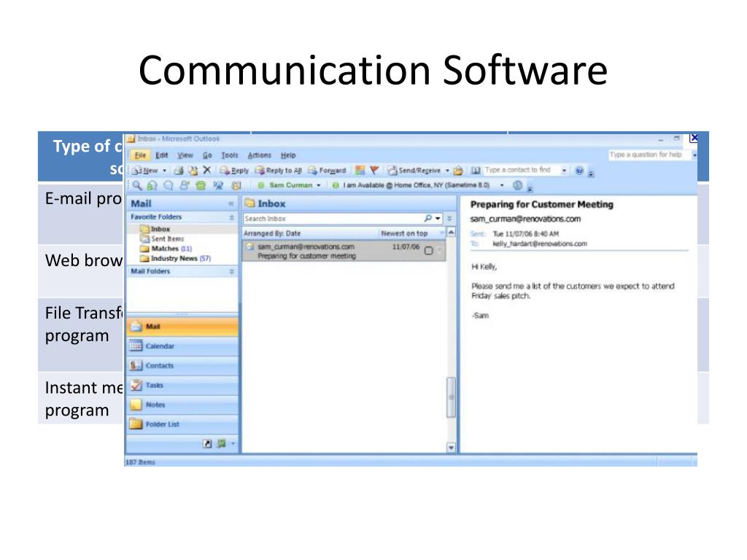The width and height of the screenshot is (747, 560).
Task: Click the message list scrollbar thumb
Action: (451, 397)
